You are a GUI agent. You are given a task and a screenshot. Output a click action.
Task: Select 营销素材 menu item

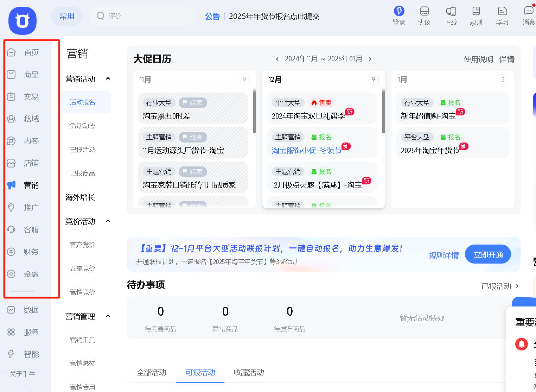[x=83, y=363]
